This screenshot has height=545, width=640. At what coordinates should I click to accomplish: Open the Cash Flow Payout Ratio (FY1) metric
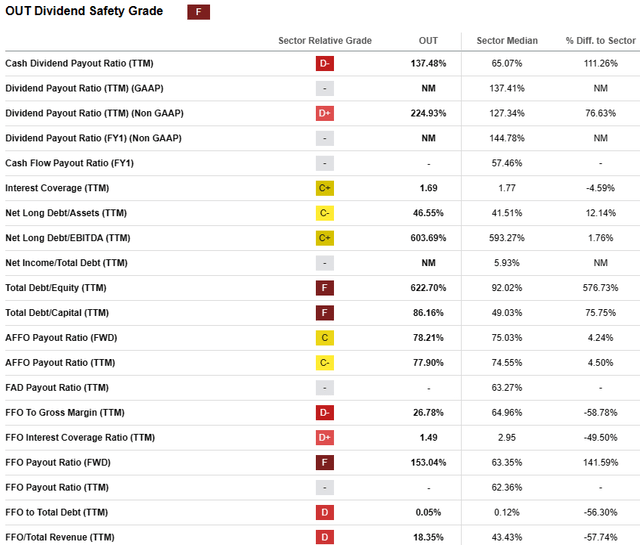(x=69, y=163)
